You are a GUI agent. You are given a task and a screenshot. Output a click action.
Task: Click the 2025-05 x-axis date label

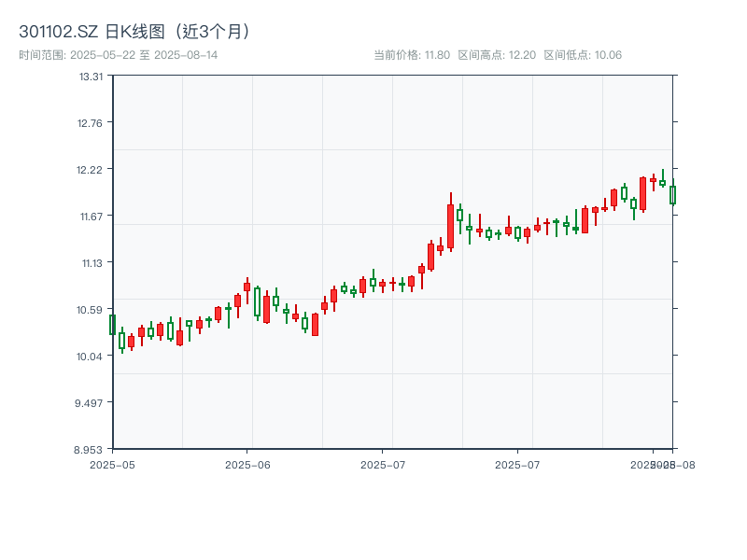[112, 464]
